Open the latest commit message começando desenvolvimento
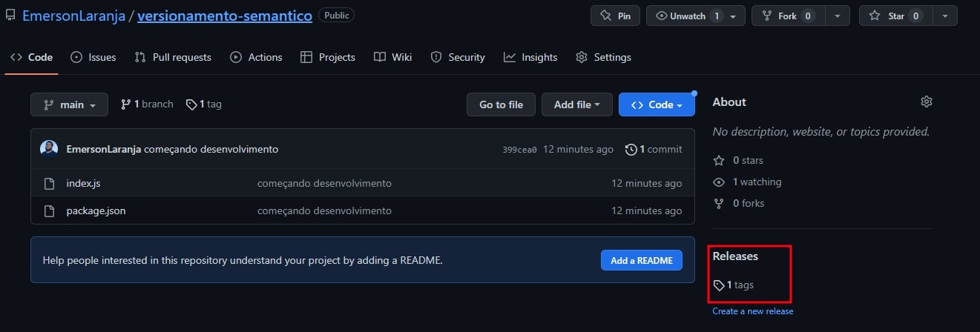Viewport: 980px width, 332px height. (x=211, y=149)
